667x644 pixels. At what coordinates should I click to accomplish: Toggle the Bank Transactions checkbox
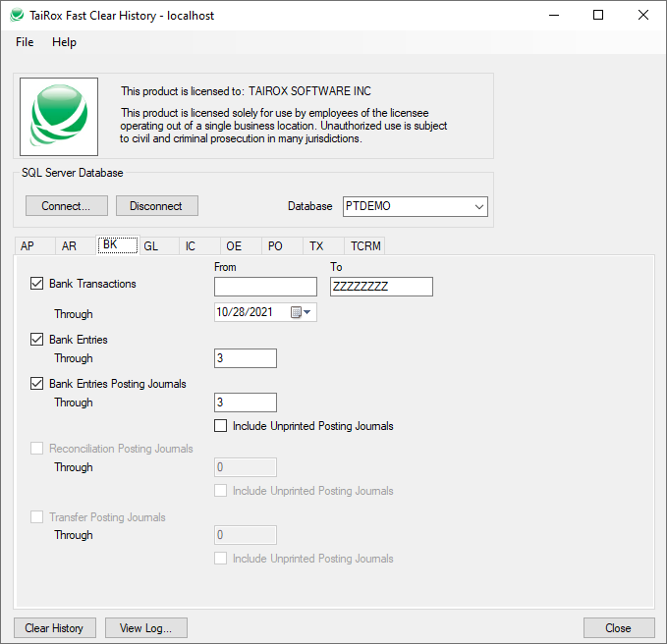click(36, 283)
